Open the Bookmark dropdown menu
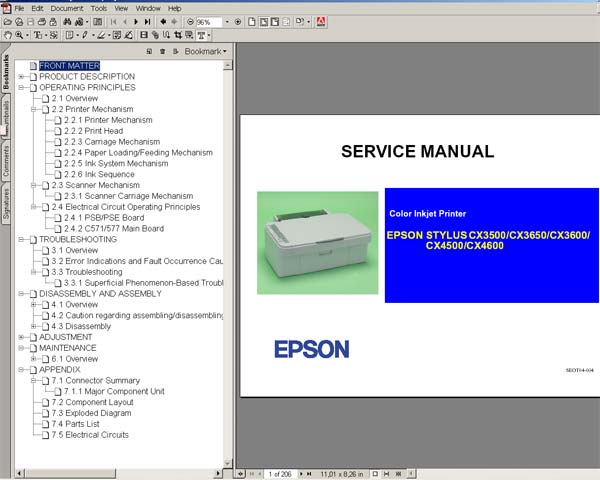Viewport: 600px width, 480px height. 205,51
